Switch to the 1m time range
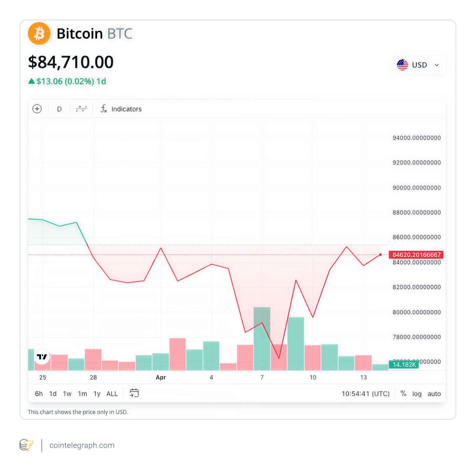The height and width of the screenshot is (472, 476). click(x=82, y=394)
